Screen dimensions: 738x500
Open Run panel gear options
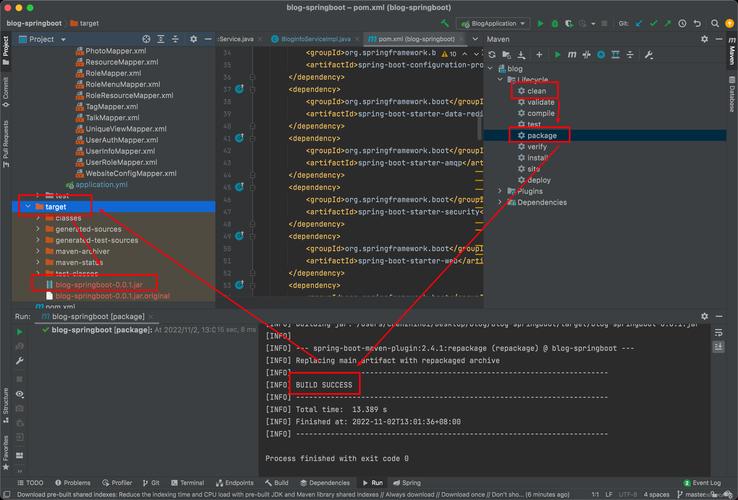click(x=704, y=316)
